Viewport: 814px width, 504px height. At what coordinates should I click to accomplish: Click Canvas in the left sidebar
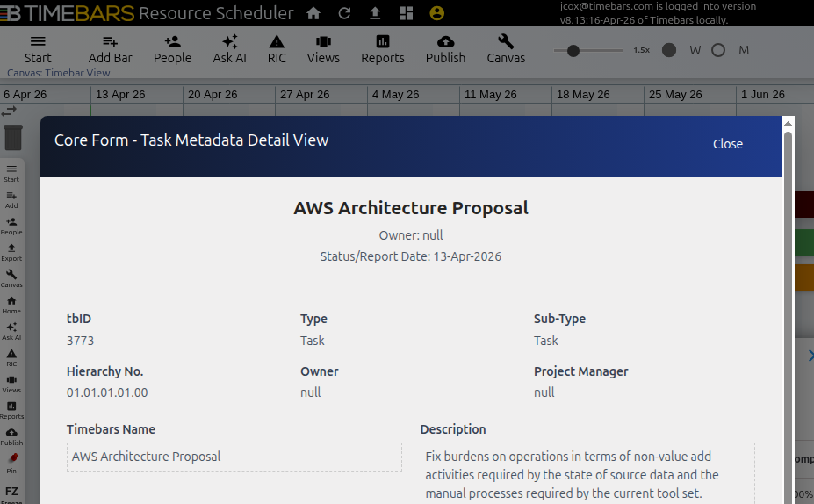point(11,279)
